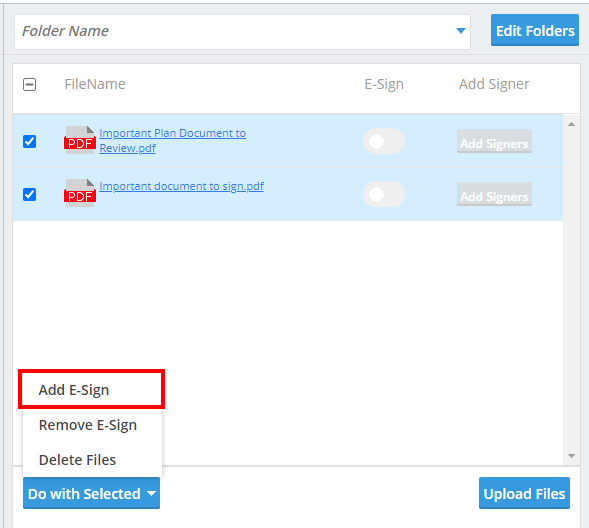Toggle the select-all checkbox in header
The image size is (589, 528).
tap(29, 84)
